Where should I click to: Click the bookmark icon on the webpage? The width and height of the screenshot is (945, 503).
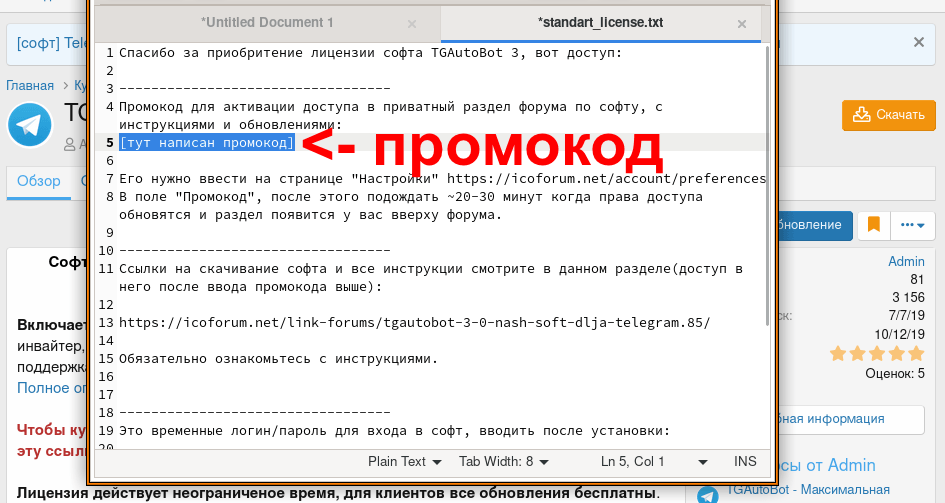coord(873,225)
